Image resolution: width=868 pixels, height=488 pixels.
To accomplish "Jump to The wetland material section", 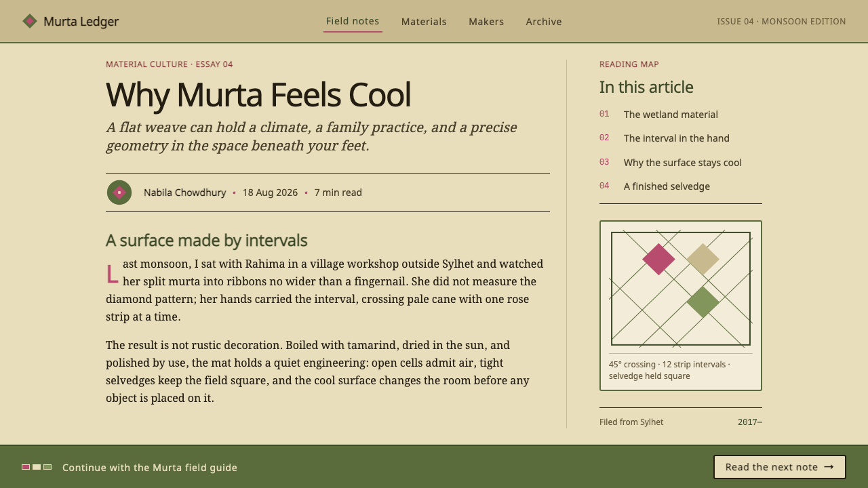I will click(x=671, y=115).
